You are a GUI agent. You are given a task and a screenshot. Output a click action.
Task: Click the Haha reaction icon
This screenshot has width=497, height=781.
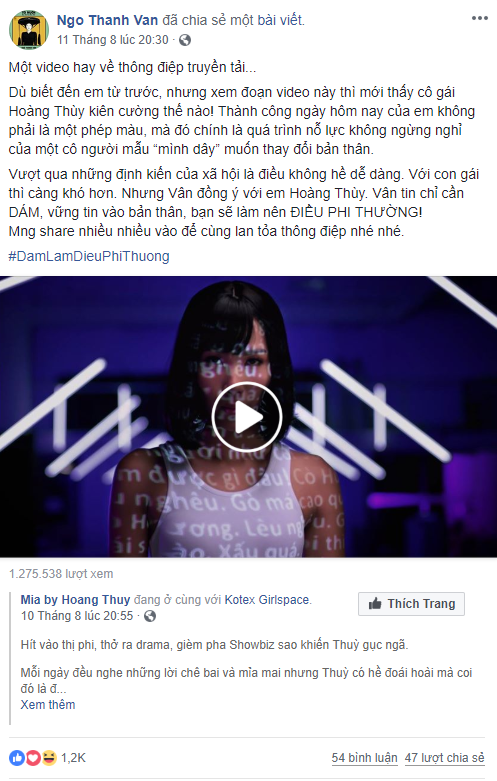pos(49,758)
